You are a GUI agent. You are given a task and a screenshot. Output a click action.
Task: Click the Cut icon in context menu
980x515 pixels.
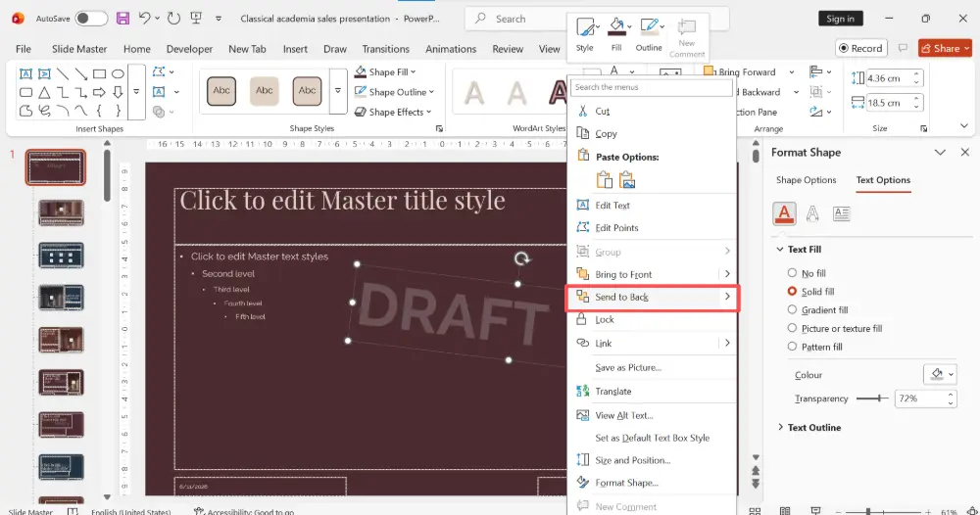coord(582,111)
